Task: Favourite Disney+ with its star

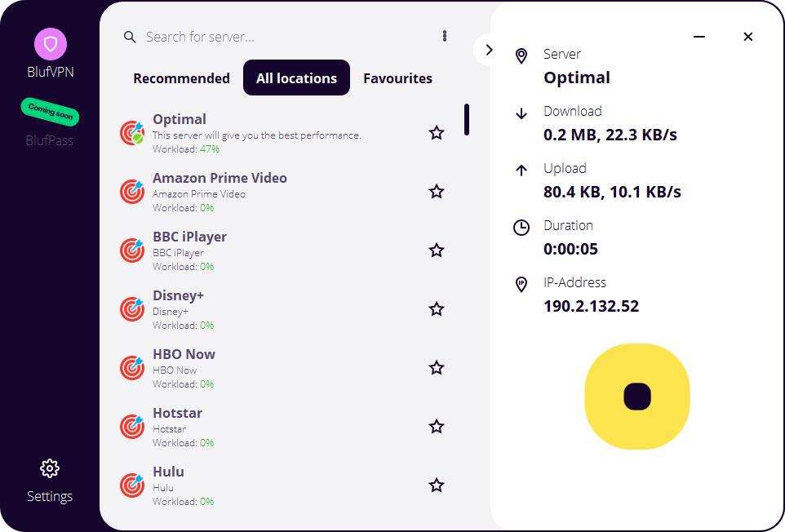Action: (x=437, y=308)
